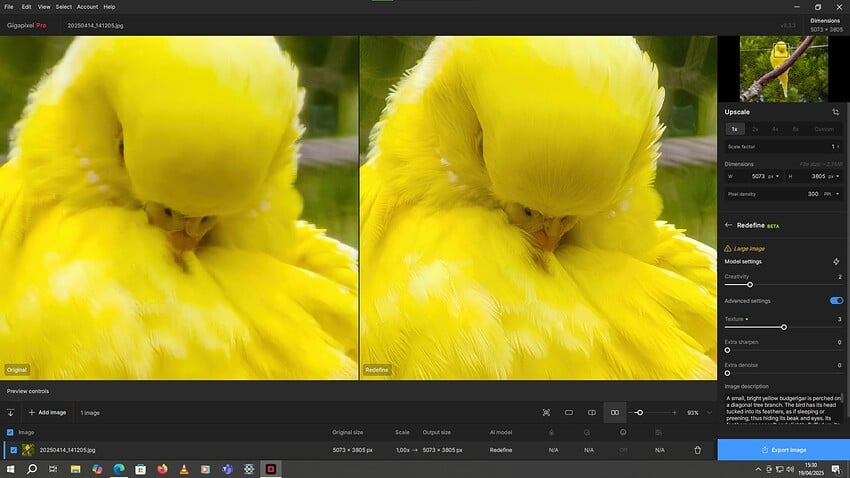Select the 2x upscale factor
Screen dimensions: 850x478
(x=755, y=129)
